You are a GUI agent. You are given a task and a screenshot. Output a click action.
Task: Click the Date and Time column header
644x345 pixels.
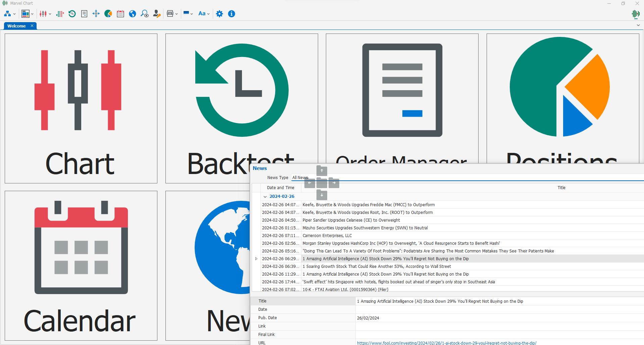281,188
